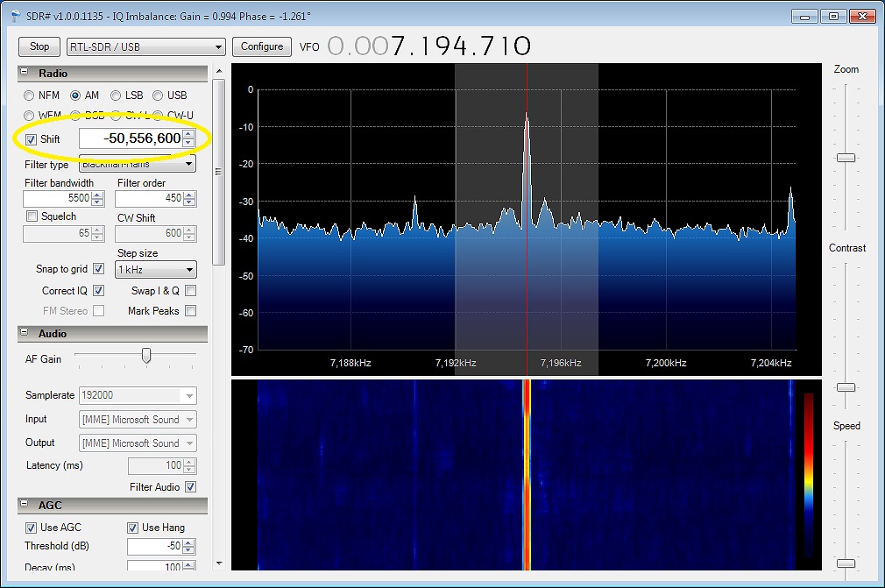The image size is (885, 588).
Task: Enable the Squelch checkbox
Action: pos(32,216)
